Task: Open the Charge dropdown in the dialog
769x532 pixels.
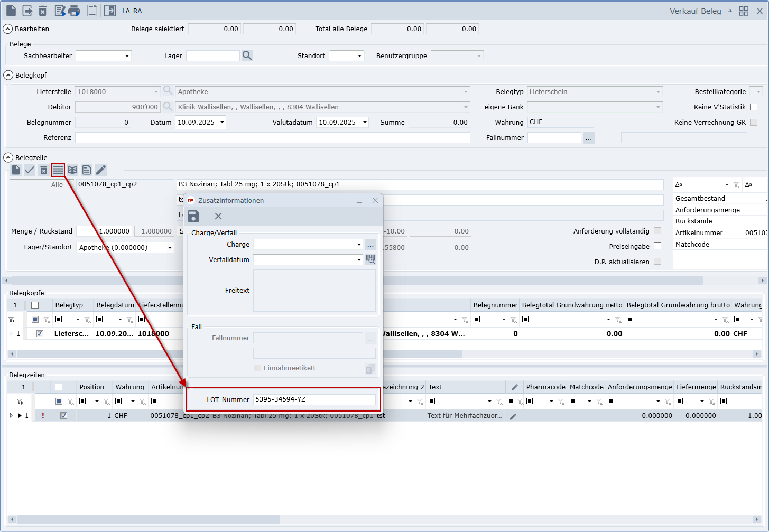Action: click(x=359, y=245)
